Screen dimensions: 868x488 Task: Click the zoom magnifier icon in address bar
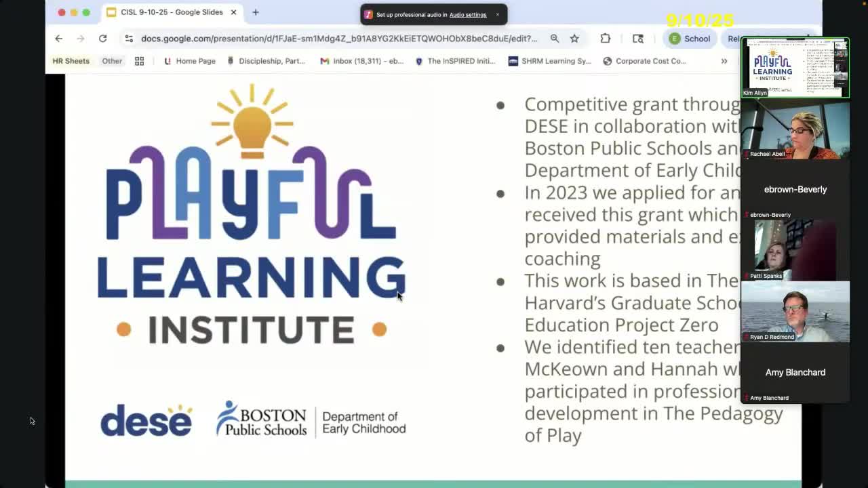[x=555, y=39]
